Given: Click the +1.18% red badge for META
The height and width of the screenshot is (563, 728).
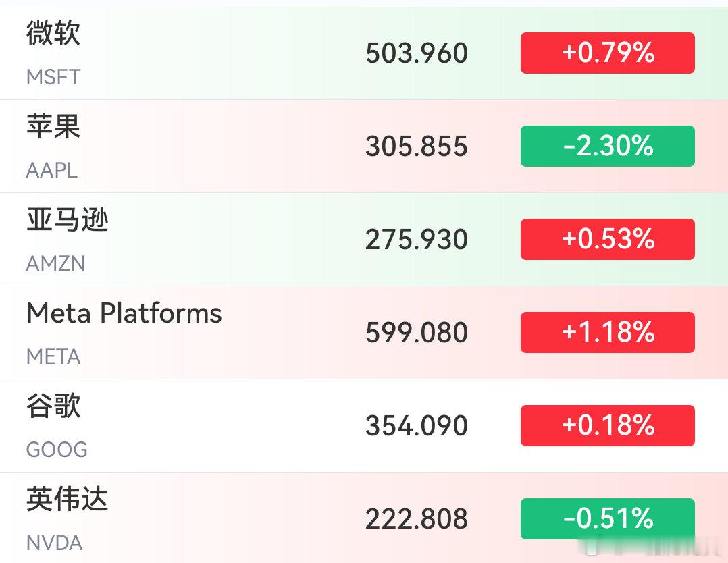Looking at the screenshot, I should (x=607, y=333).
